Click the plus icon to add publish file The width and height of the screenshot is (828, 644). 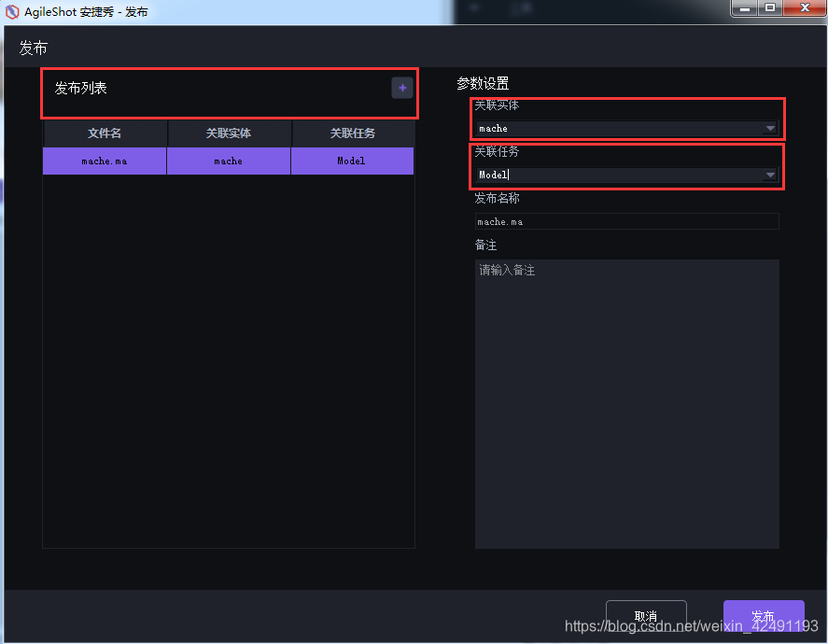[x=402, y=88]
